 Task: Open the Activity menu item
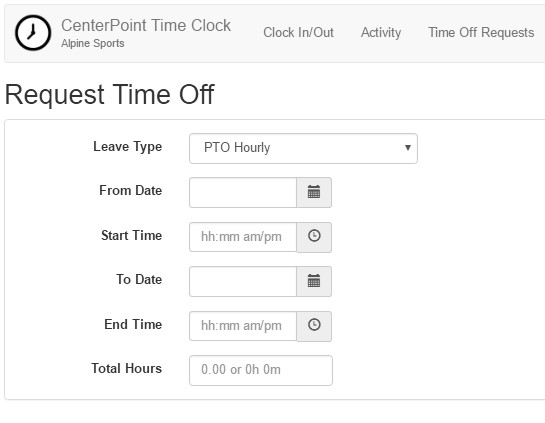pyautogui.click(x=381, y=33)
